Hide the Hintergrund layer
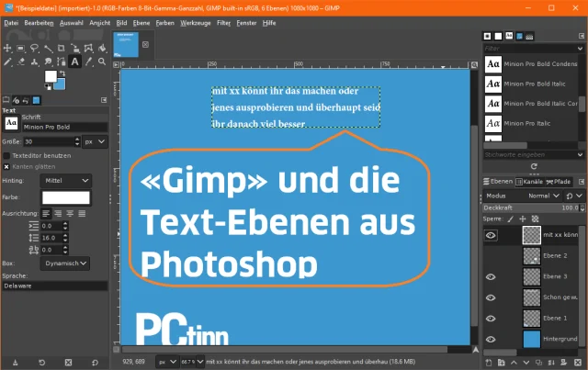The height and width of the screenshot is (370, 588). tap(491, 340)
